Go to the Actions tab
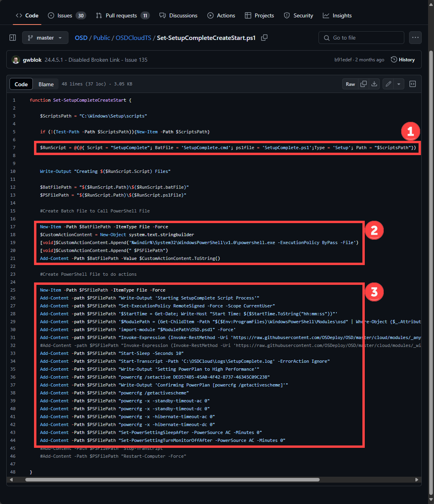Screen dimensions: 434x504 pos(221,15)
